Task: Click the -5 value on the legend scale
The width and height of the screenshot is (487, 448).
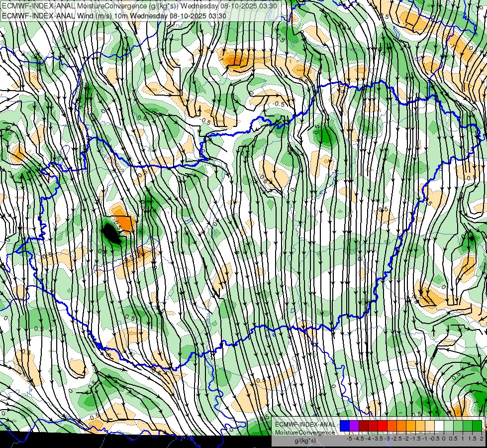Action: 349,439
